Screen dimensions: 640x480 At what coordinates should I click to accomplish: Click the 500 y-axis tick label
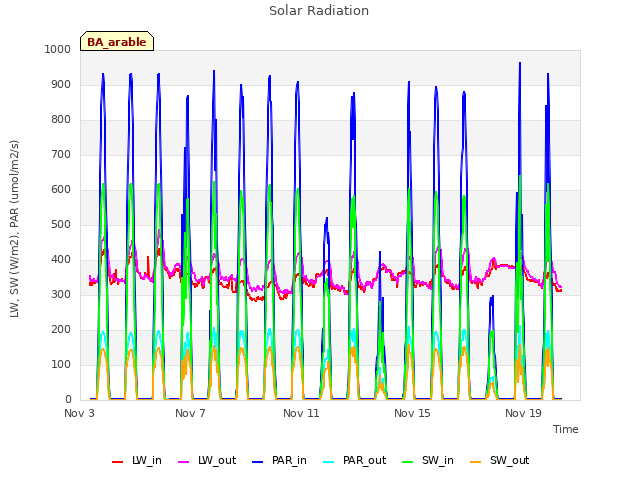(x=61, y=224)
